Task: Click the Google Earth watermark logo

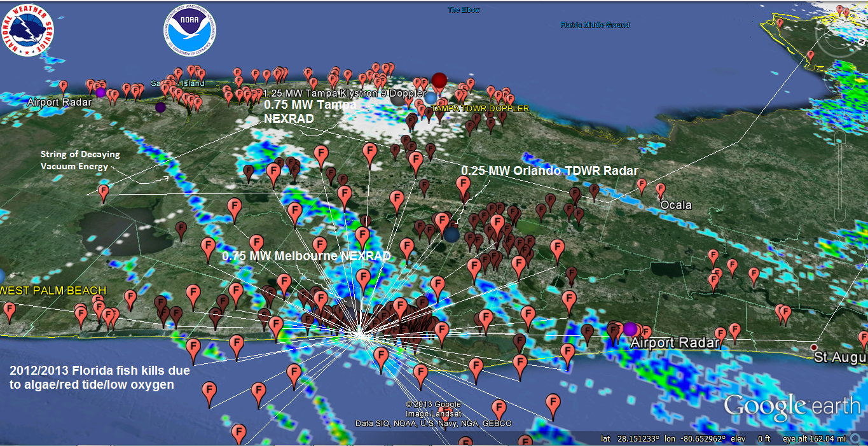Action: click(x=792, y=406)
